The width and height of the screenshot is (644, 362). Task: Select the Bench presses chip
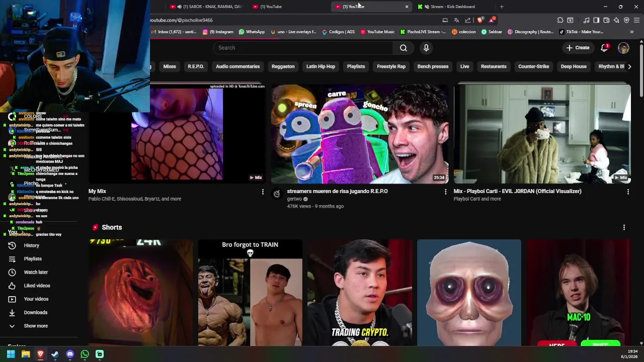point(433,66)
